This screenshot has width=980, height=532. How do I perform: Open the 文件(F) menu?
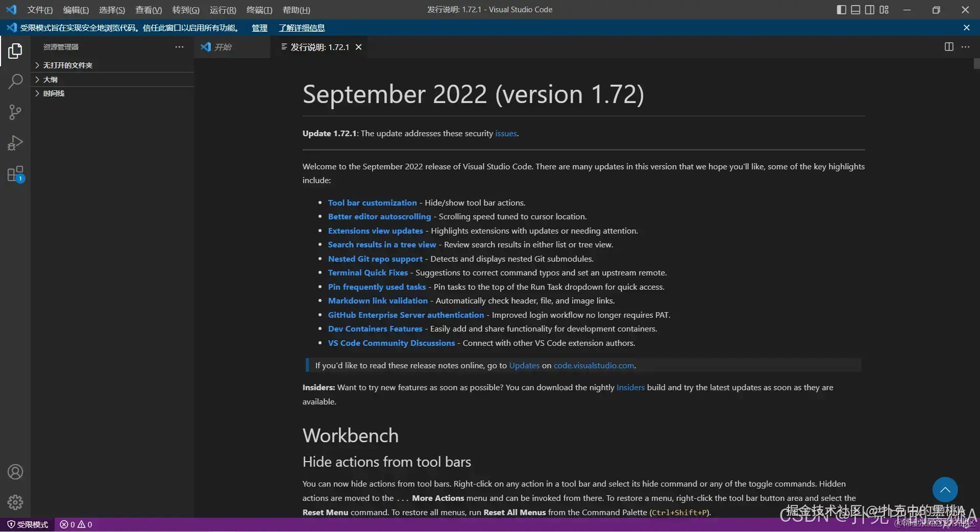[x=40, y=10]
